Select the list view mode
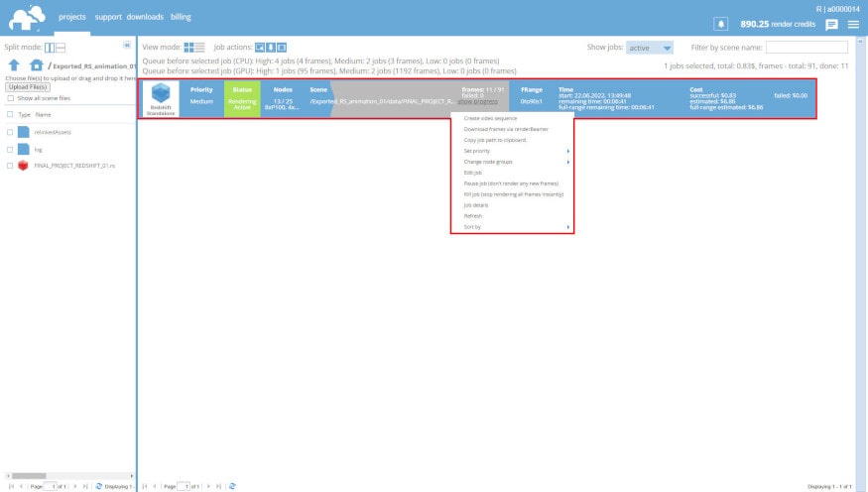The width and height of the screenshot is (868, 492). tap(199, 48)
